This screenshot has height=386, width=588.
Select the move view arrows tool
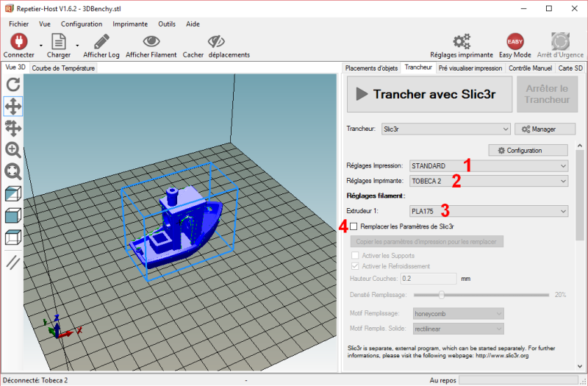tap(13, 106)
